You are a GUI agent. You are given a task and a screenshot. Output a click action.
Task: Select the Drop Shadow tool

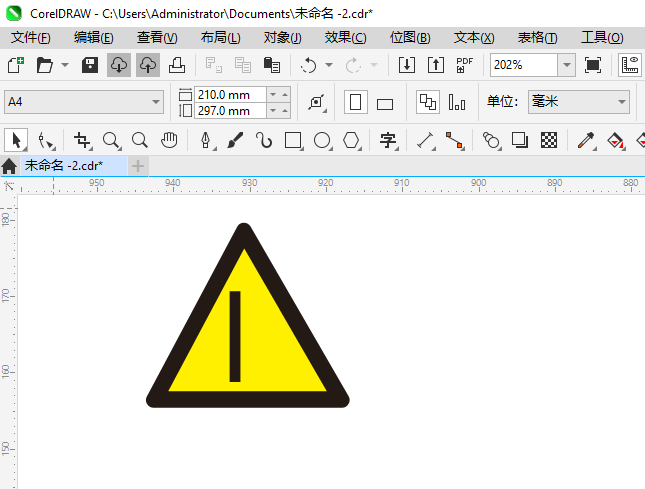(x=520, y=140)
